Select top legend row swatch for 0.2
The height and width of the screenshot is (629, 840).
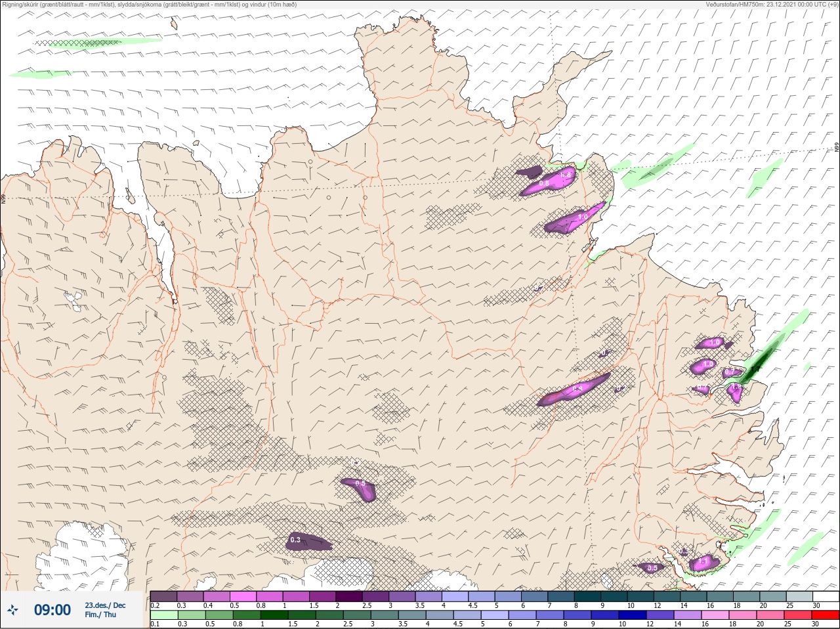(x=163, y=596)
